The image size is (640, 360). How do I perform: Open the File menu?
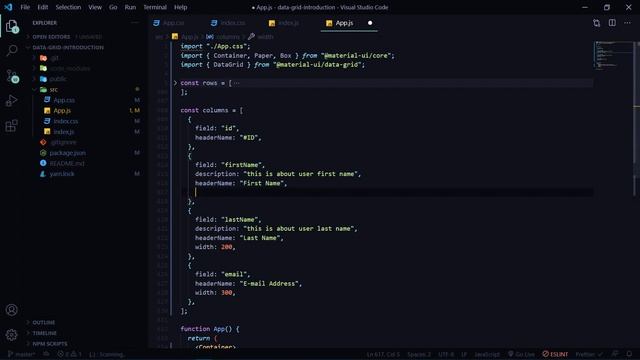(25, 7)
